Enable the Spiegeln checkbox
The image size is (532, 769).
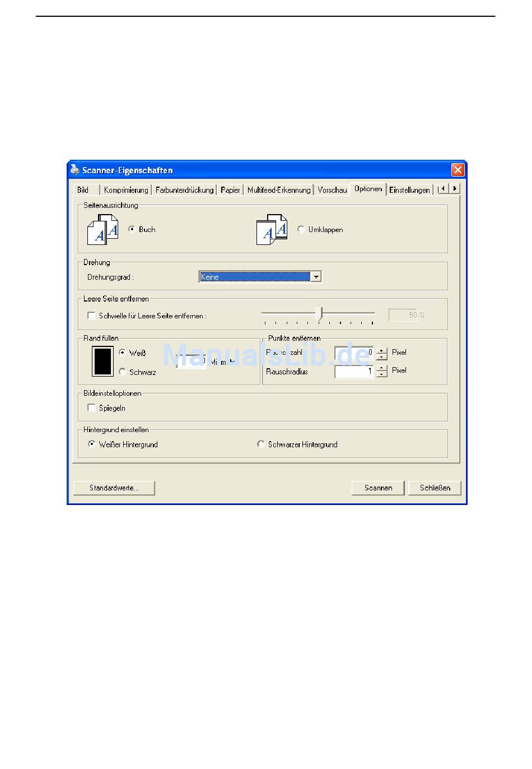(x=91, y=408)
